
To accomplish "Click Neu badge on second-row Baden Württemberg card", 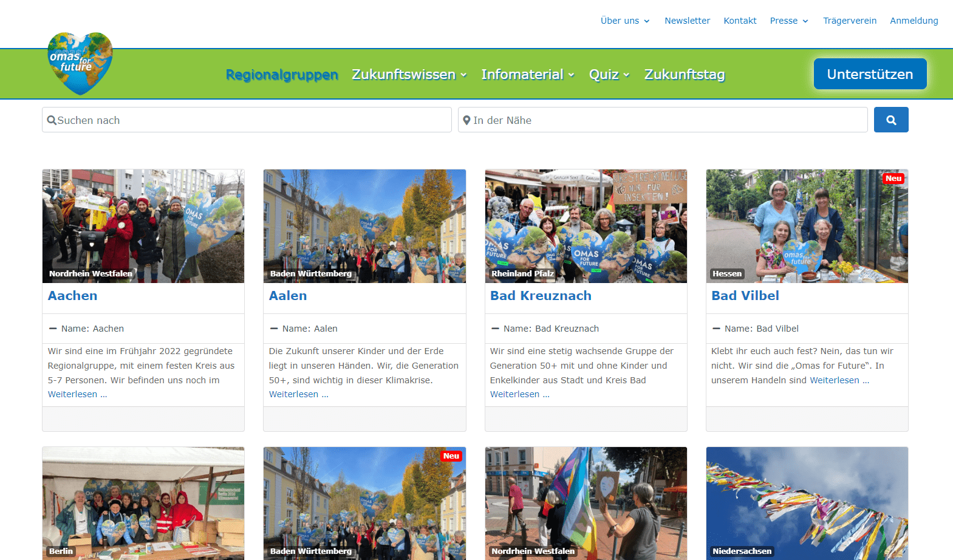I will click(451, 456).
